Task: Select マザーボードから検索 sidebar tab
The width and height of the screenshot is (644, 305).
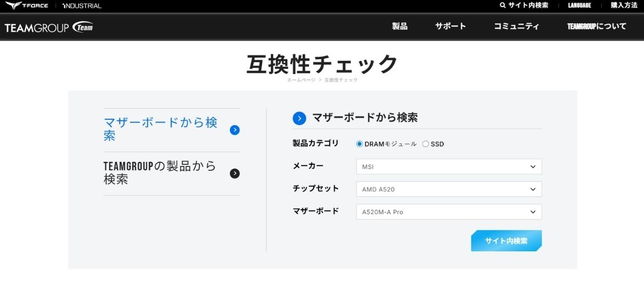Action: pos(161,129)
